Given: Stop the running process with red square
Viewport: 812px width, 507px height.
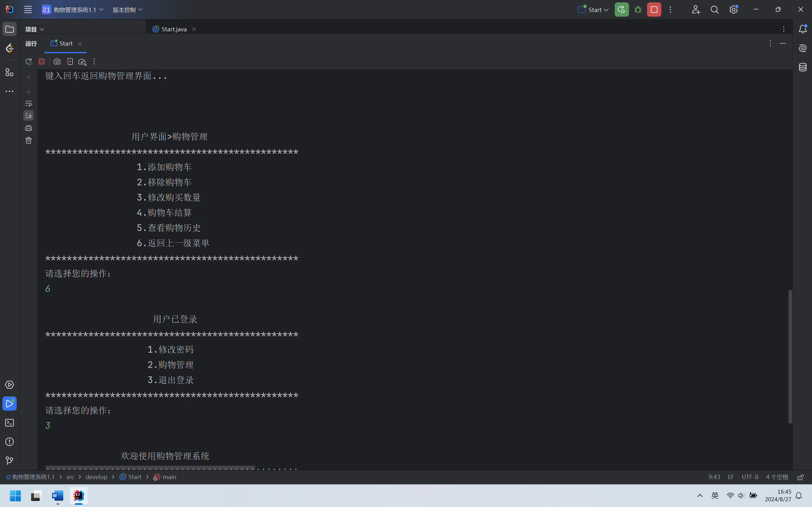Looking at the screenshot, I should tap(42, 62).
